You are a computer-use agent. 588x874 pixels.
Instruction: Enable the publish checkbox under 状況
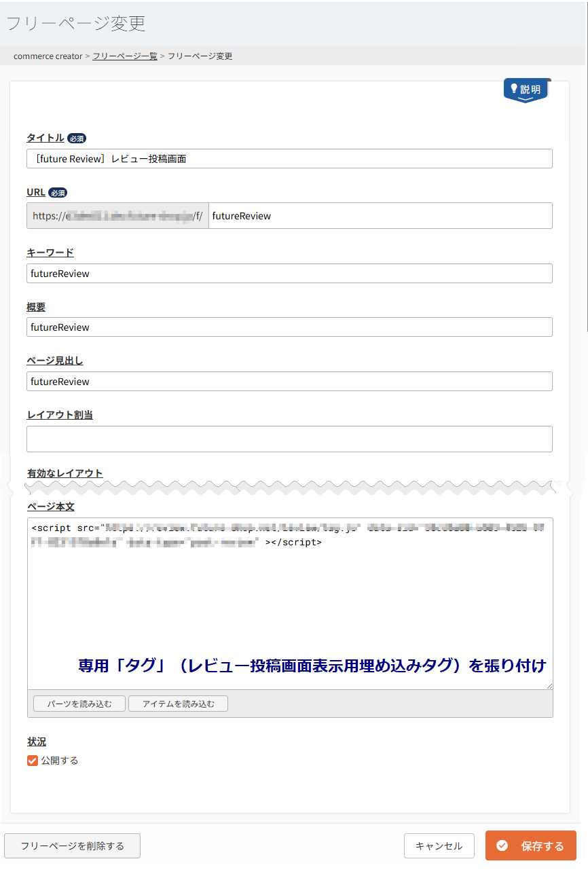point(32,760)
